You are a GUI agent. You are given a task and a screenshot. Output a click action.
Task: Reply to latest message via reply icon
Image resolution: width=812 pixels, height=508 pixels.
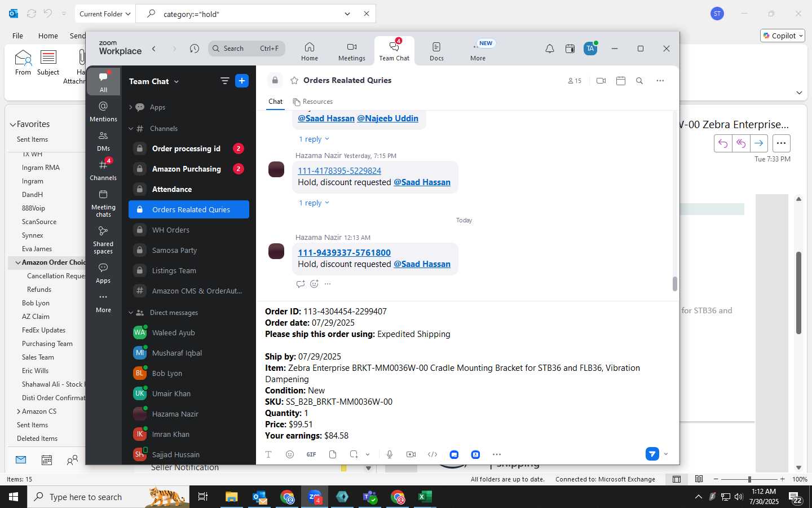(x=300, y=284)
